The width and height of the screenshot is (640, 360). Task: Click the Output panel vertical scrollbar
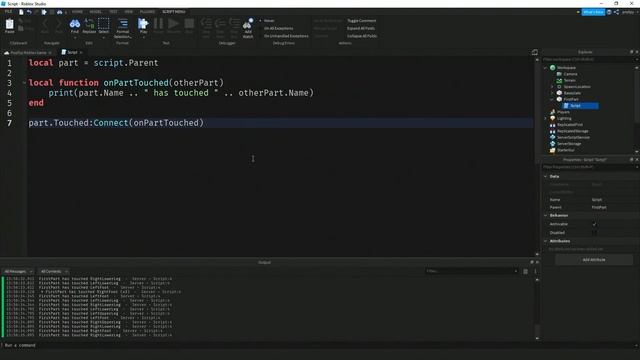(x=537, y=308)
